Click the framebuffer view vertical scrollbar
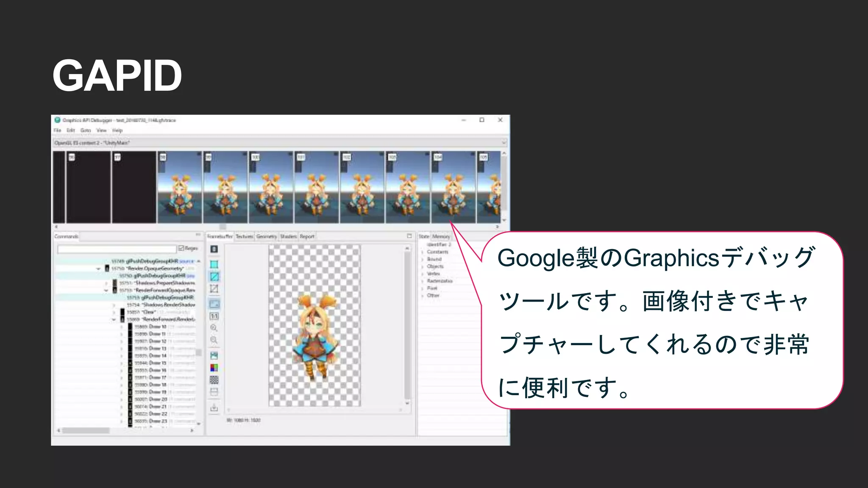The height and width of the screenshot is (488, 868). pyautogui.click(x=407, y=326)
